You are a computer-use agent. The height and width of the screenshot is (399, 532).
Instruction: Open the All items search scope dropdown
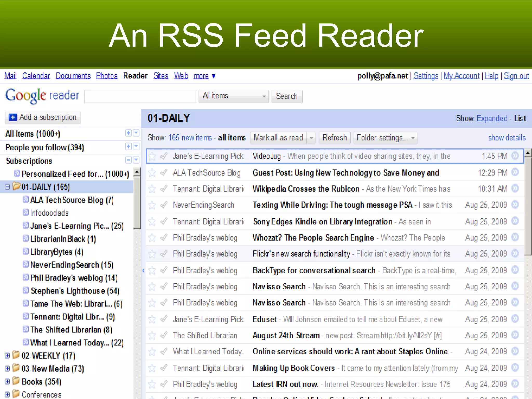point(233,96)
